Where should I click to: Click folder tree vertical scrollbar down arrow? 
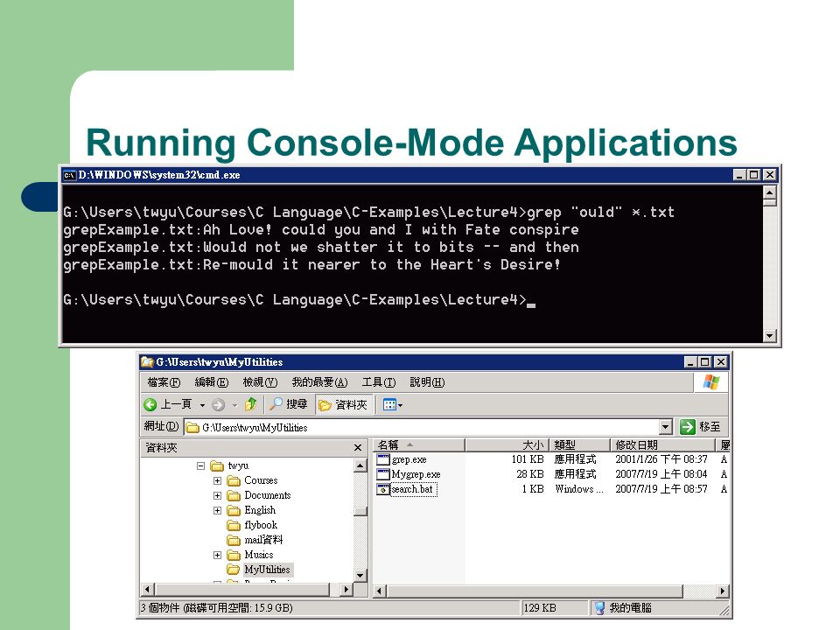tap(360, 576)
